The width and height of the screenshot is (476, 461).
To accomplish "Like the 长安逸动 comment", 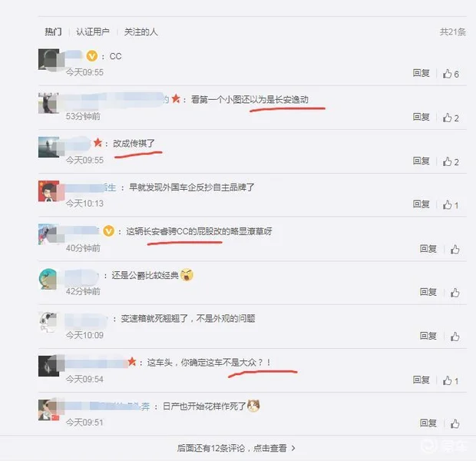I will (x=451, y=118).
